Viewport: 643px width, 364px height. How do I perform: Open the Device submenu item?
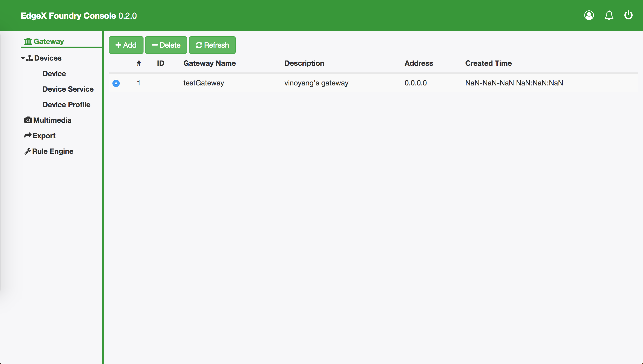54,74
